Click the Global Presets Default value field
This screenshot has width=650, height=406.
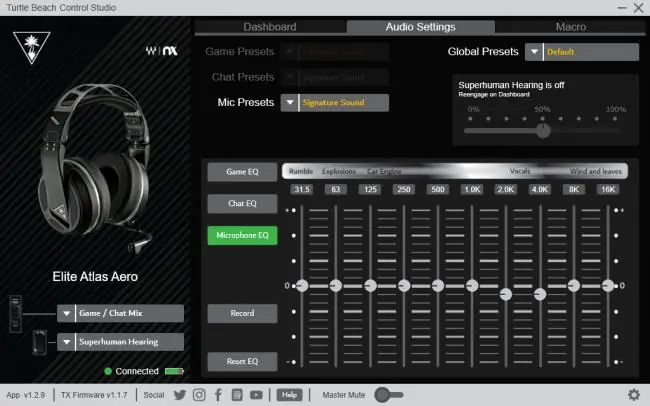coord(591,52)
